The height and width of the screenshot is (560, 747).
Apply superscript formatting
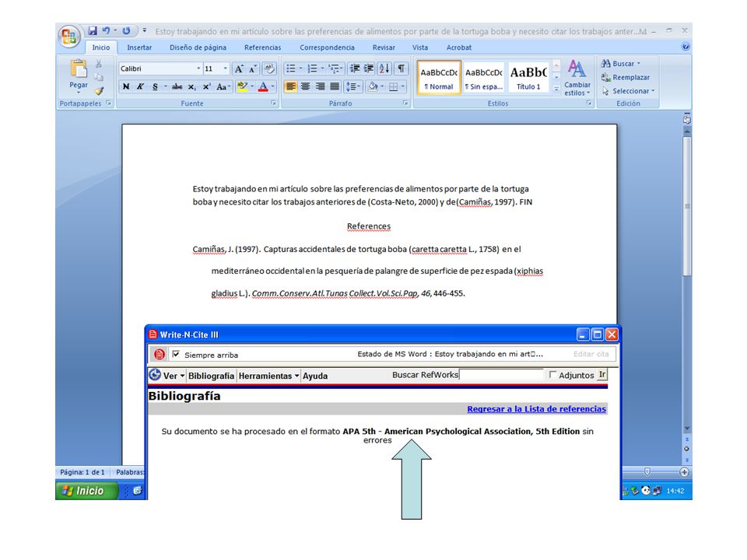206,86
